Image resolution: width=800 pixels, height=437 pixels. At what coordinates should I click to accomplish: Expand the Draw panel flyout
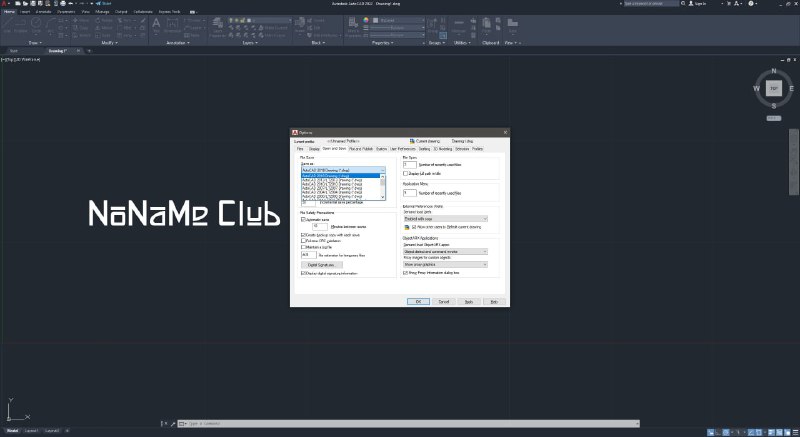pyautogui.click(x=34, y=43)
